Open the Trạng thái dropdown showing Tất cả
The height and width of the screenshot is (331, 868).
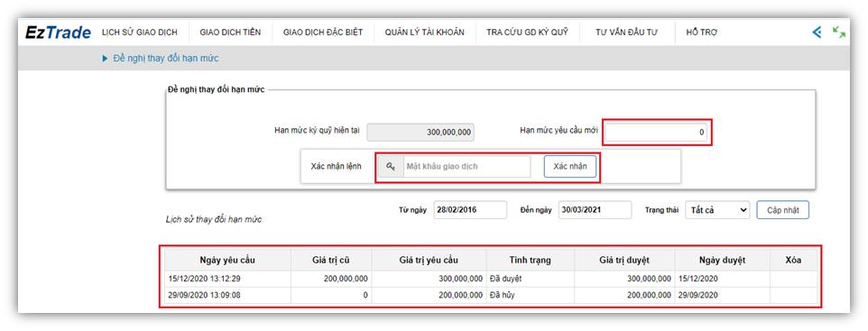pyautogui.click(x=717, y=210)
